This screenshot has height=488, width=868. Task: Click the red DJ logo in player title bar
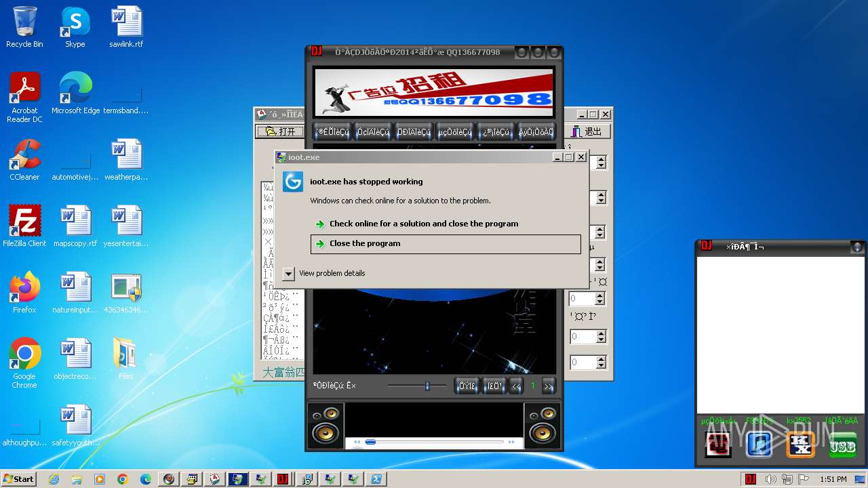pos(316,52)
